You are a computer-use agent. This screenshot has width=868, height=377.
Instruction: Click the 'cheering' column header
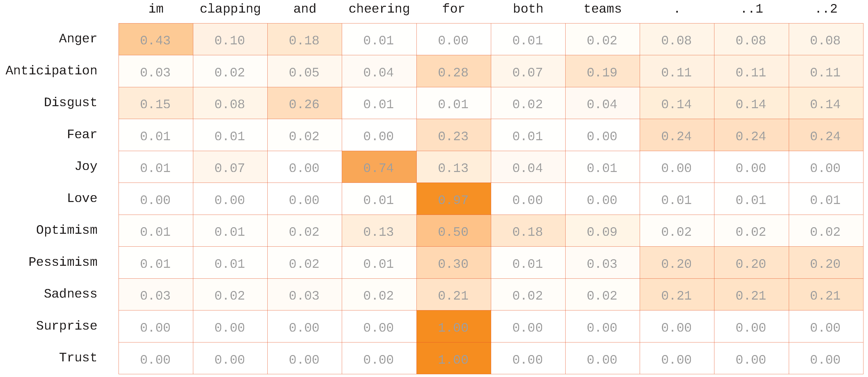coord(379,9)
